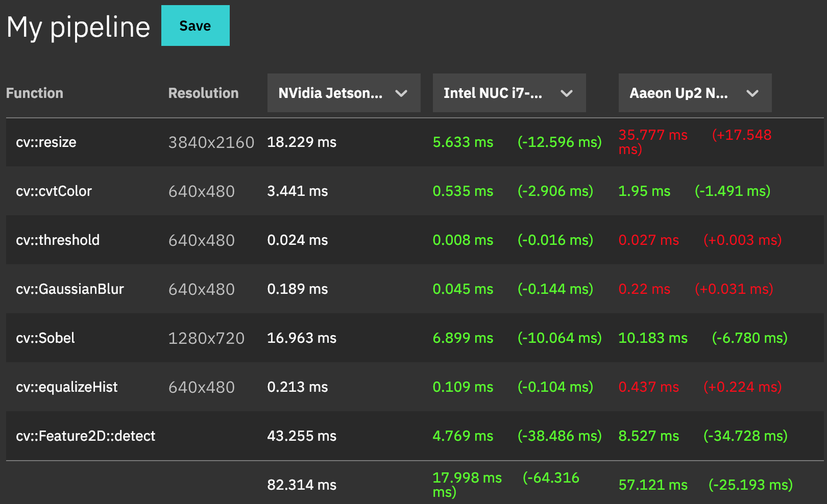Viewport: 827px width, 504px height.
Task: Click the 82.314 ms total time
Action: click(x=302, y=485)
